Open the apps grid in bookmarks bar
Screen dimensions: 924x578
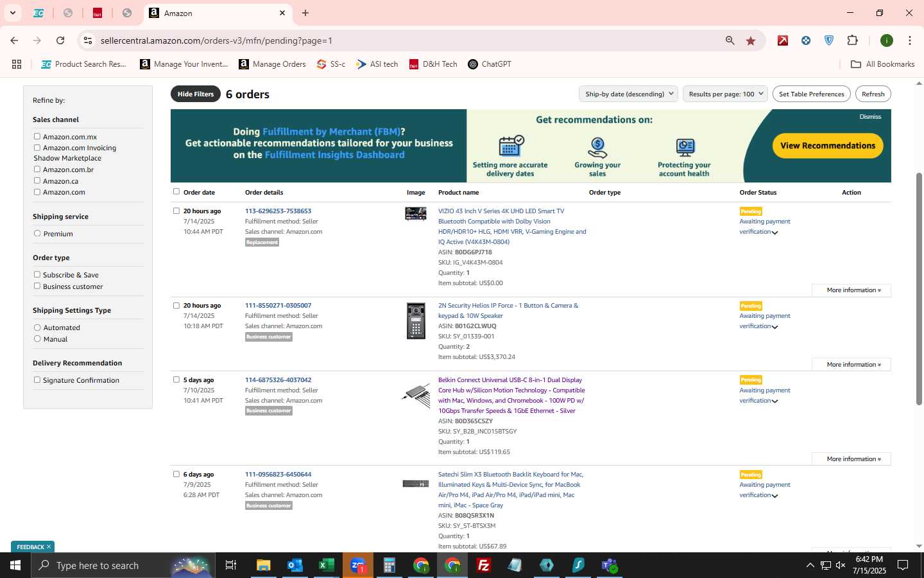(17, 64)
